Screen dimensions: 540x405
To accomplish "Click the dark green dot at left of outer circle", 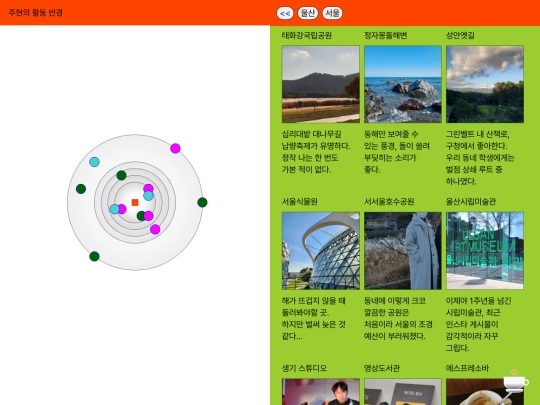I will click(x=81, y=189).
